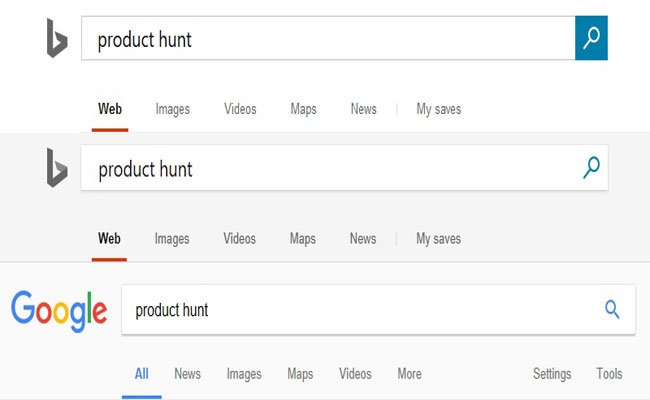Click the Google logo
The image size is (650, 400).
[x=59, y=311]
